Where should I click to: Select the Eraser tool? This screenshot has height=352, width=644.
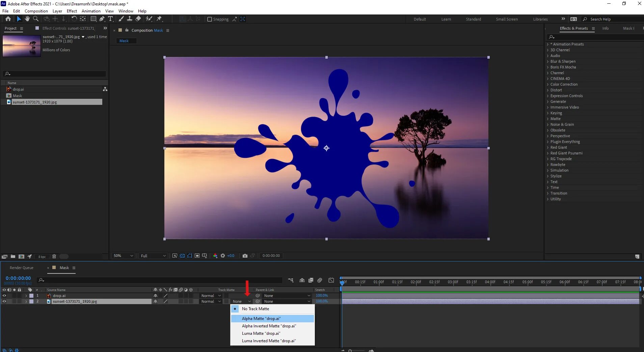coord(138,19)
